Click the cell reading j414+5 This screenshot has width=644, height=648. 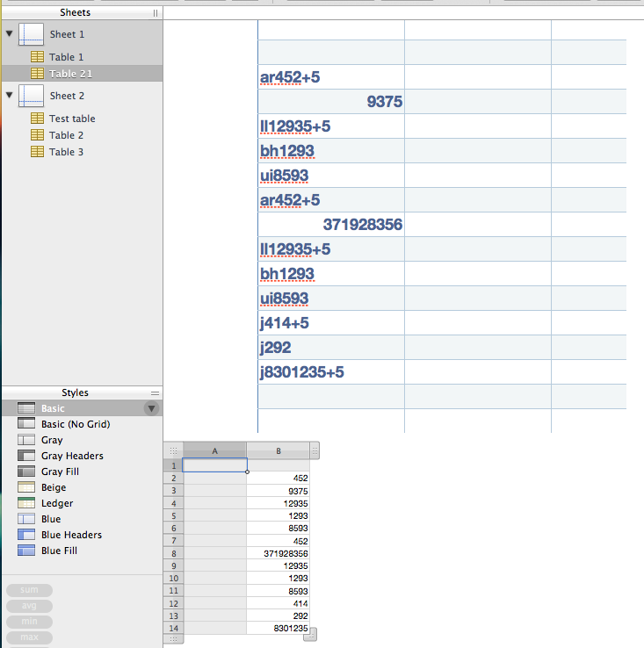(x=331, y=323)
